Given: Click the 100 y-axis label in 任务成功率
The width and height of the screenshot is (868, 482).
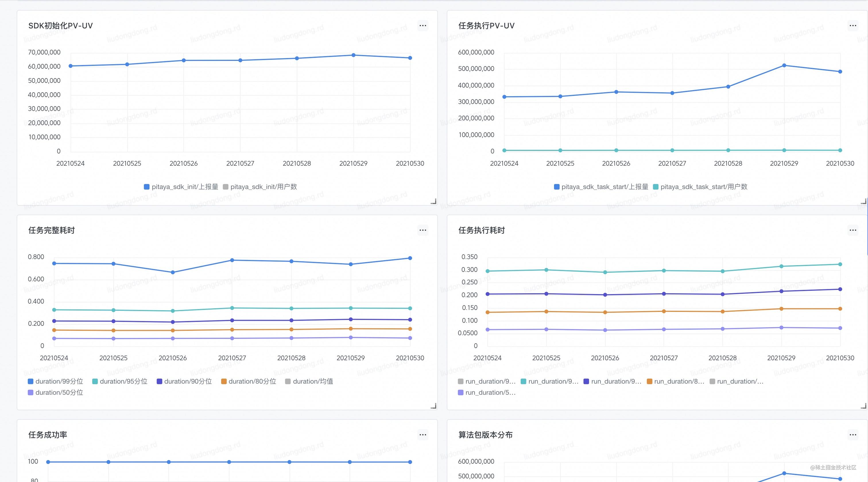Looking at the screenshot, I should click(x=33, y=462).
